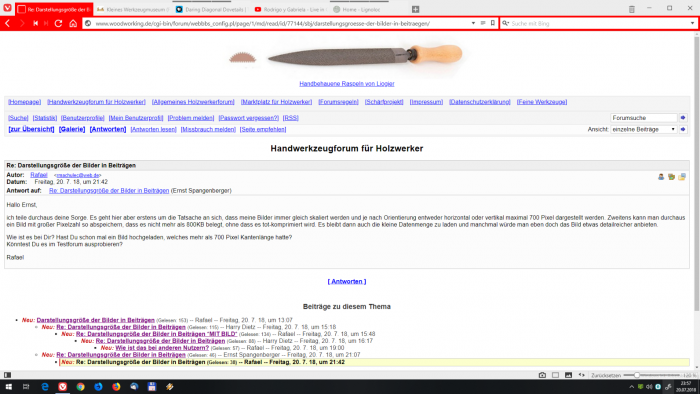Open author 'Rafael' profile link
The width and height of the screenshot is (700, 394).
pos(39,175)
